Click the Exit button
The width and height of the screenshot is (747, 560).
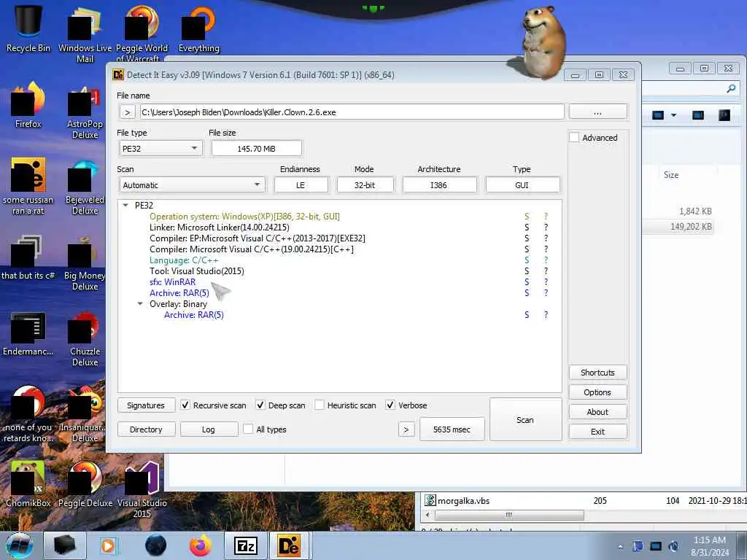[x=598, y=432]
